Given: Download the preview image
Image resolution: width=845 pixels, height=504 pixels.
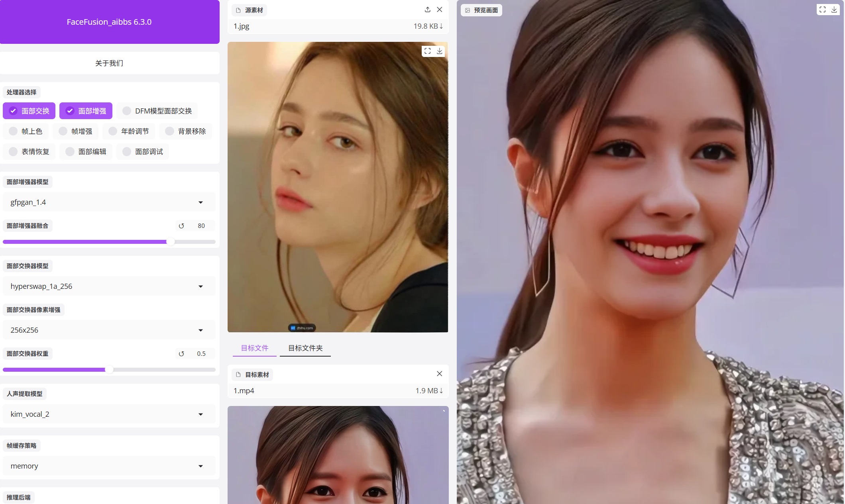Looking at the screenshot, I should click(834, 10).
